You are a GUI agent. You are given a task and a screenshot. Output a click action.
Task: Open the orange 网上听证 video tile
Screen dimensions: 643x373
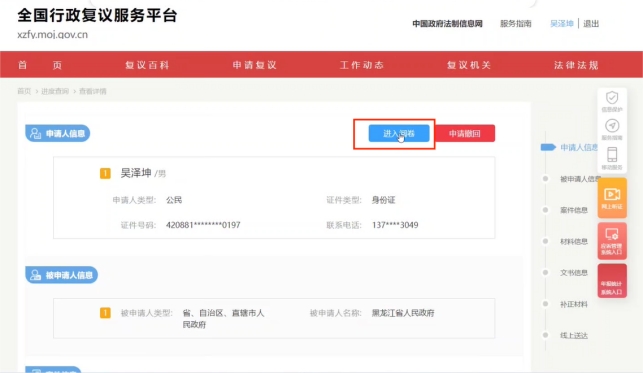[x=612, y=198]
